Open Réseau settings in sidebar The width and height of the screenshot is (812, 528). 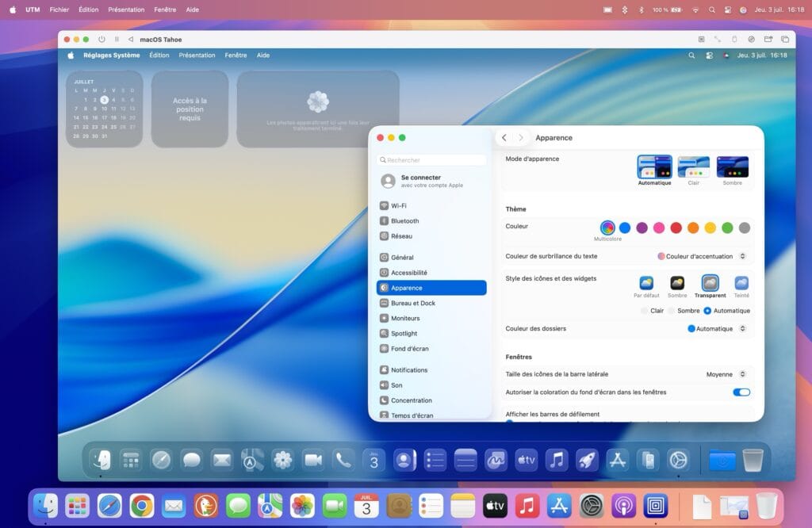pyautogui.click(x=431, y=236)
